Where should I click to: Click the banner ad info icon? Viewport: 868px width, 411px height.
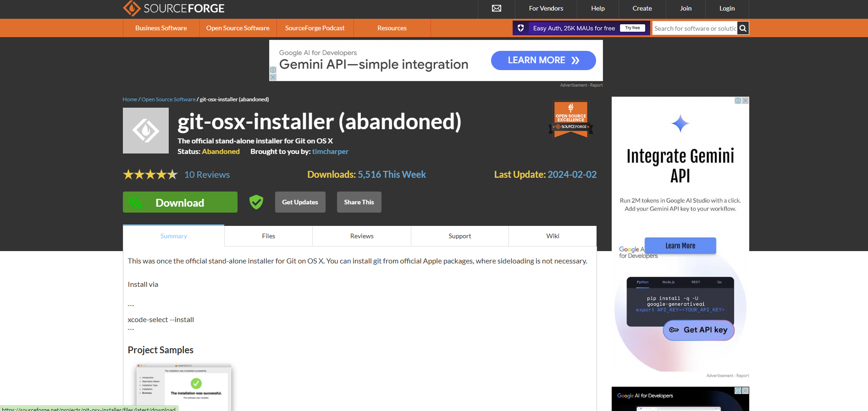point(273,70)
